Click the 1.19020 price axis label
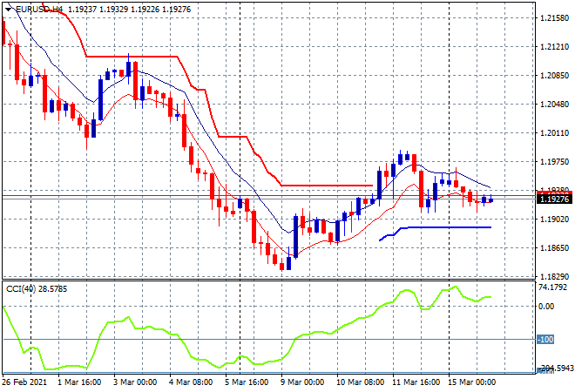 click(x=554, y=220)
